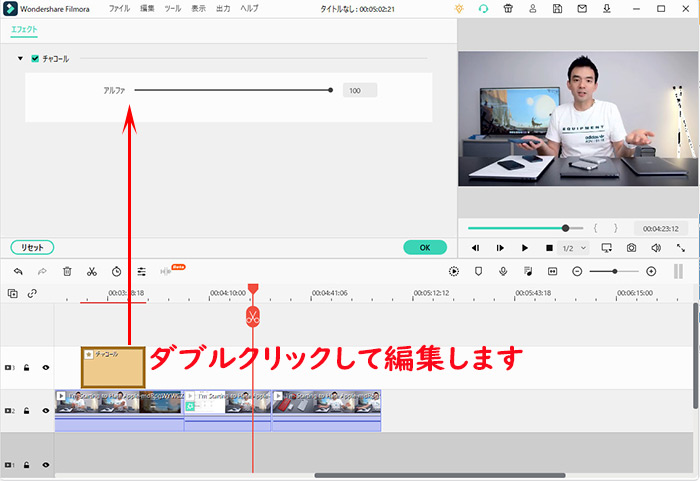The width and height of the screenshot is (700, 481).
Task: Step forward one frame
Action: (x=500, y=248)
